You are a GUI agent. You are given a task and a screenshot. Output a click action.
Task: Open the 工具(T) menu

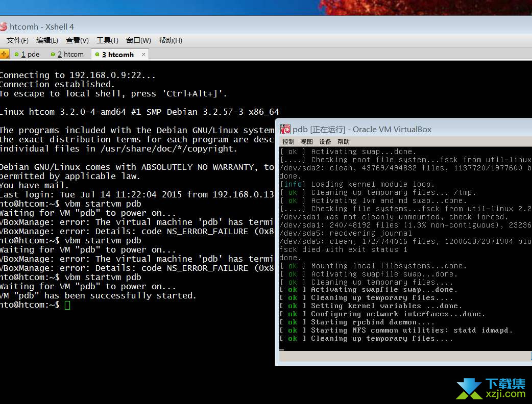[107, 41]
